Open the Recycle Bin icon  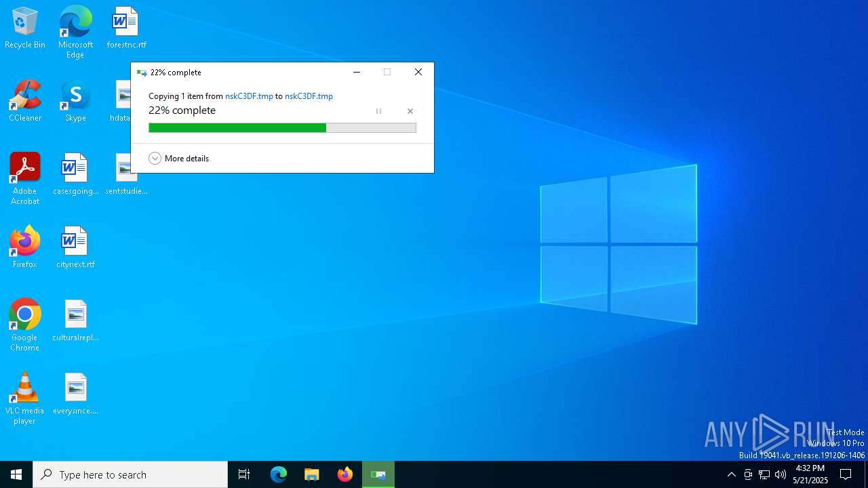25,28
